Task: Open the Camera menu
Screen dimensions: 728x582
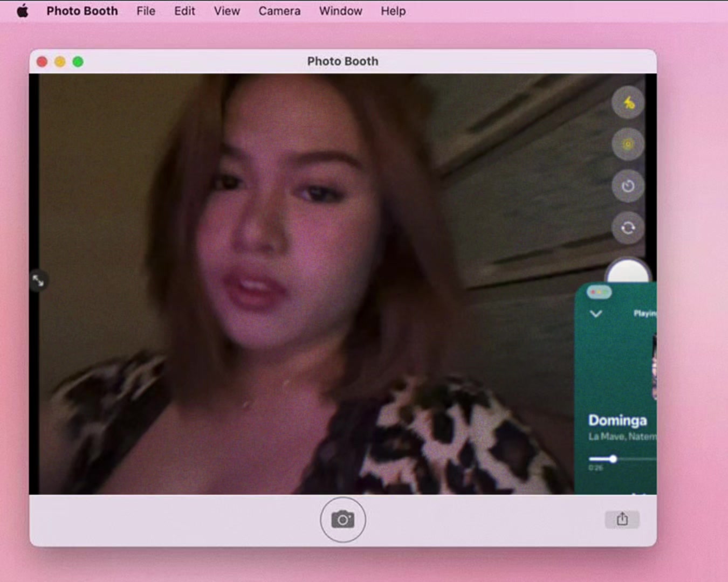Action: tap(279, 11)
